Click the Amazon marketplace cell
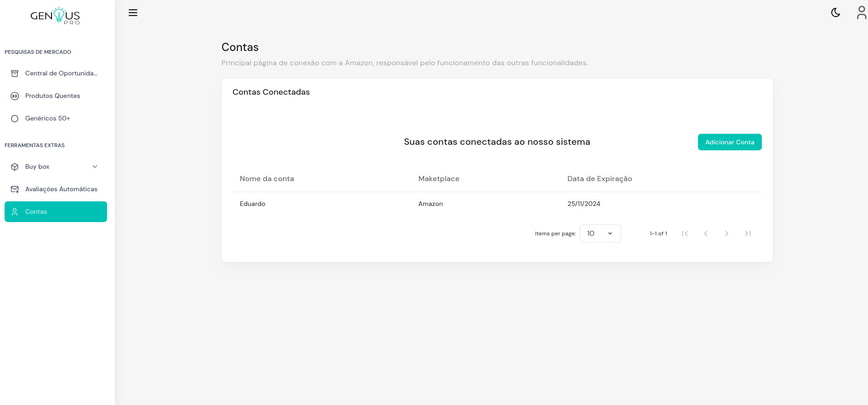The image size is (868, 405). [431, 204]
